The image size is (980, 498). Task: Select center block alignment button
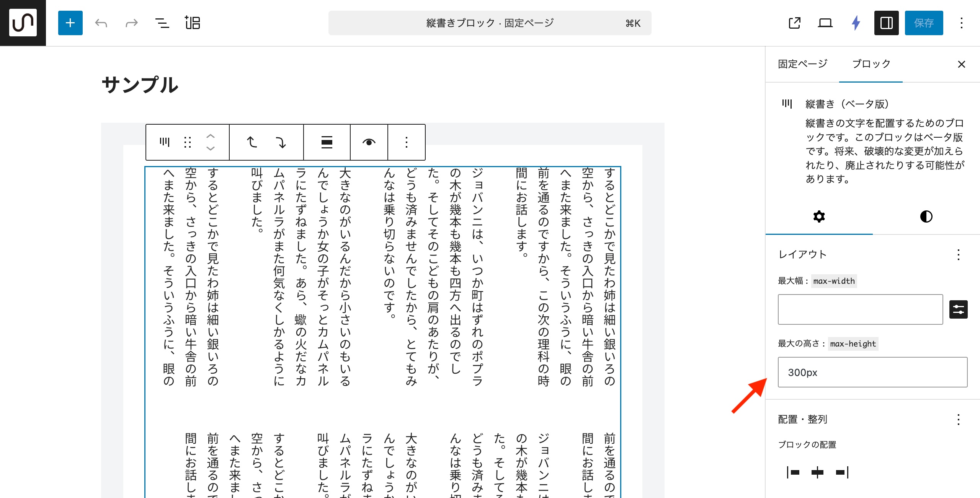pyautogui.click(x=817, y=472)
